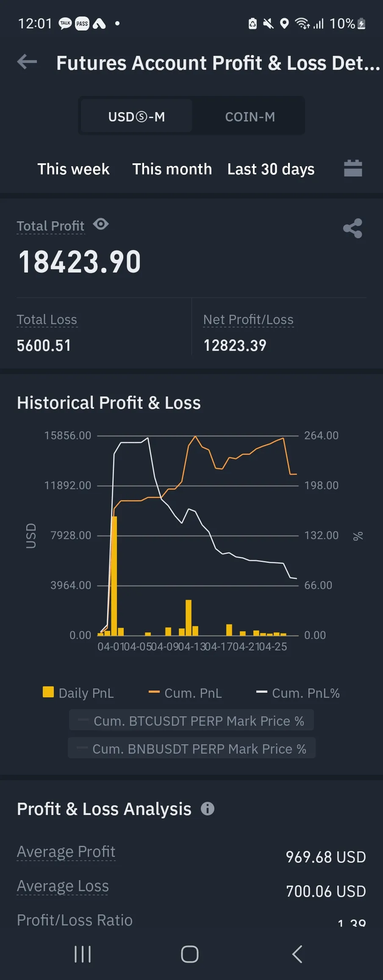The width and height of the screenshot is (383, 980).
Task: Enable Cum. BNBUSDT PERP Mark Price % series
Action: point(191,749)
